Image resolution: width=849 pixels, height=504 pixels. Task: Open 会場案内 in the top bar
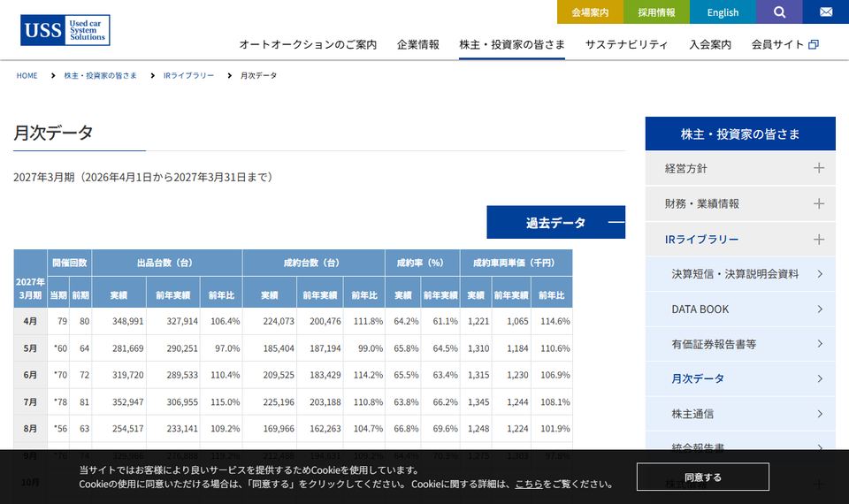[x=590, y=11]
